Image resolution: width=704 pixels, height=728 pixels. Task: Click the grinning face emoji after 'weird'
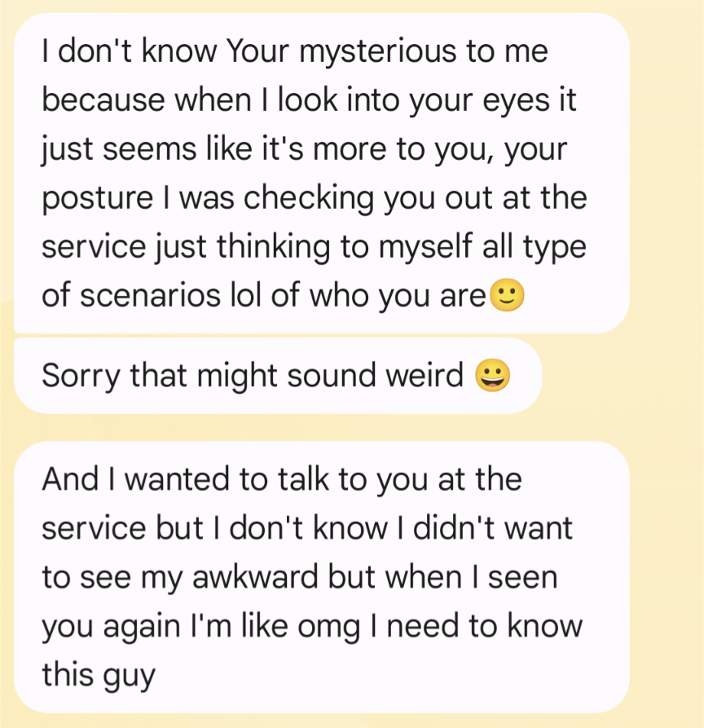tap(492, 375)
